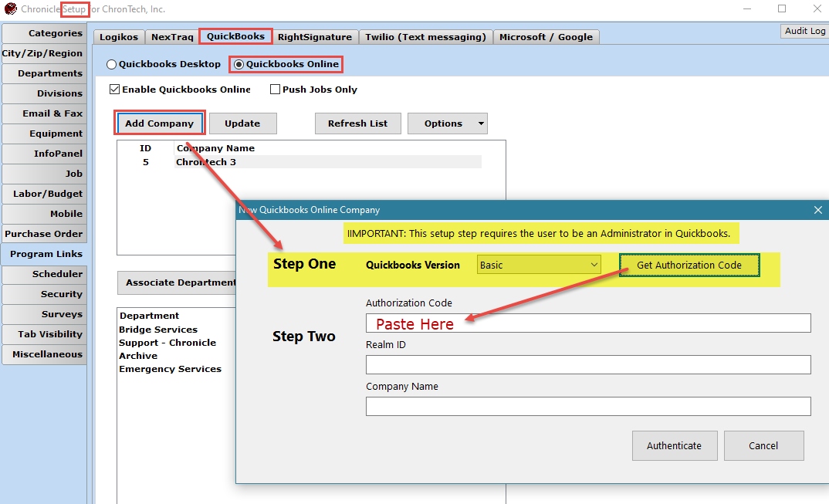This screenshot has width=829, height=504.
Task: Open the Mobile setup section
Action: pyautogui.click(x=44, y=214)
